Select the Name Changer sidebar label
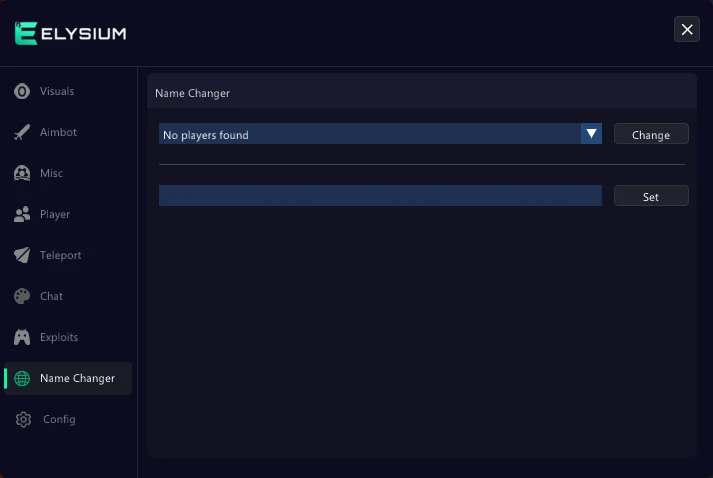The image size is (713, 478). pyautogui.click(x=77, y=378)
